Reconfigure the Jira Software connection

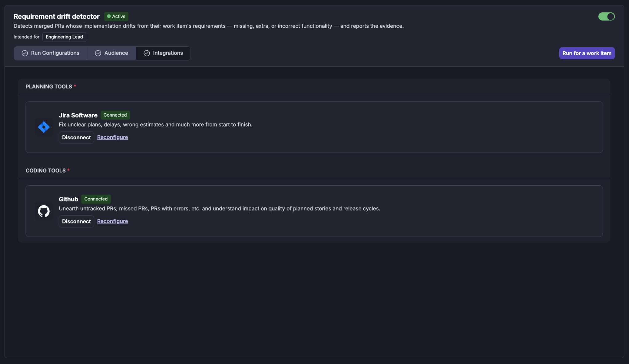(x=112, y=137)
